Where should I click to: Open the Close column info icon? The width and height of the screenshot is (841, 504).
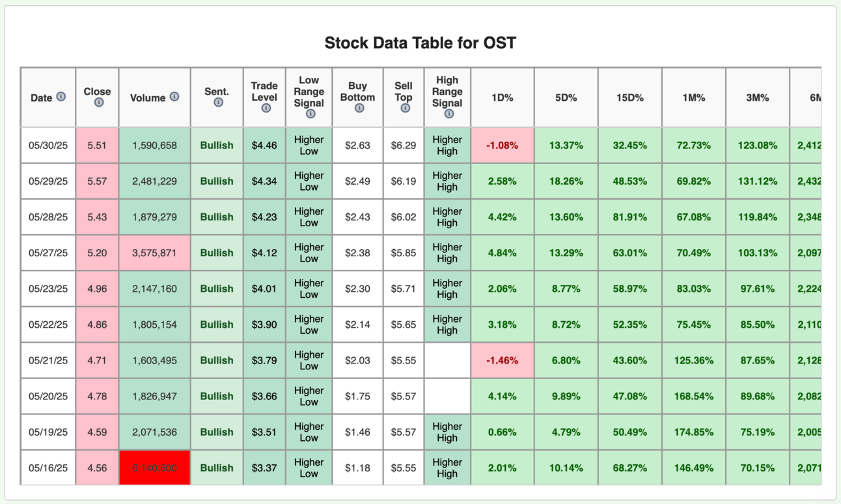point(99,102)
